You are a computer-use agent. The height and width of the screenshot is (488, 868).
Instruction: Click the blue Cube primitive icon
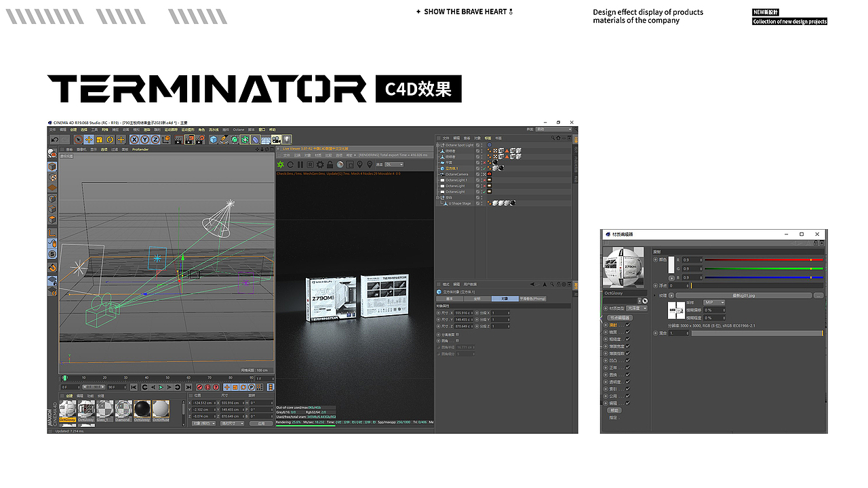[214, 140]
